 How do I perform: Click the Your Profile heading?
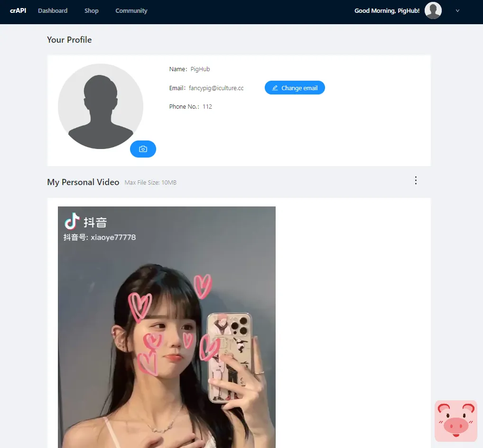click(x=69, y=40)
